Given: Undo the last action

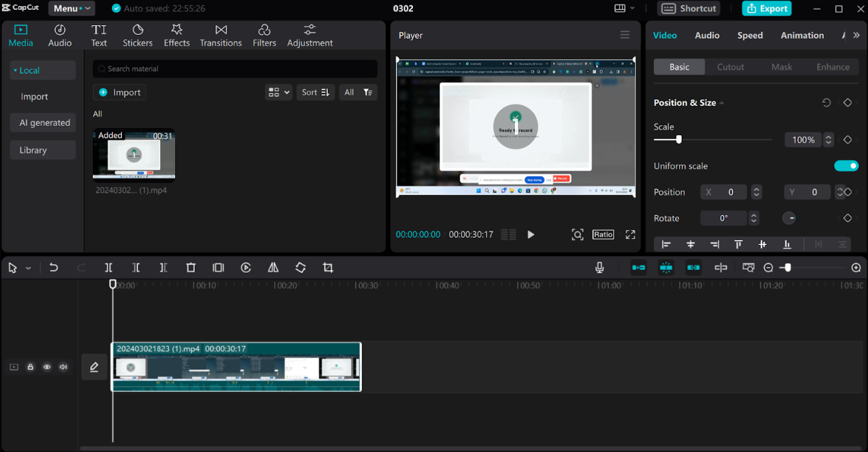Looking at the screenshot, I should point(54,268).
